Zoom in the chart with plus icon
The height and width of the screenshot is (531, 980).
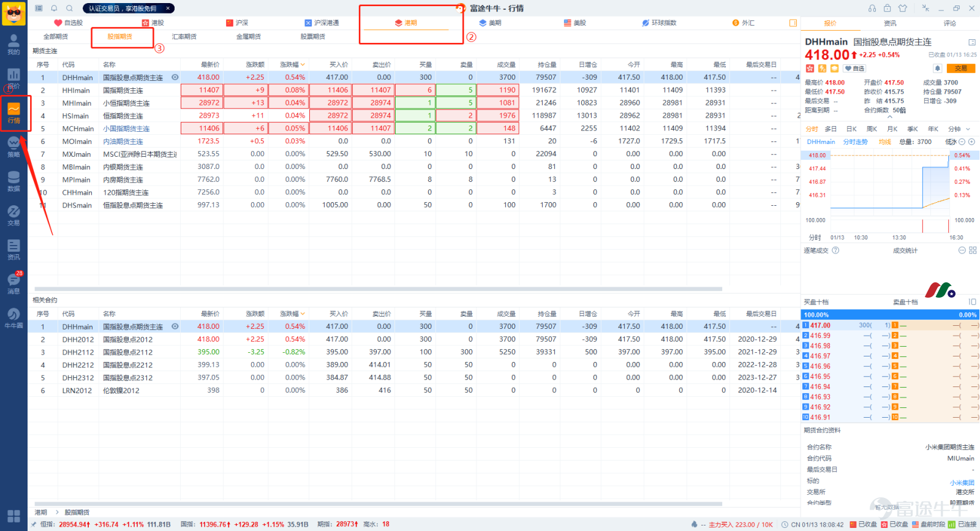(x=971, y=141)
